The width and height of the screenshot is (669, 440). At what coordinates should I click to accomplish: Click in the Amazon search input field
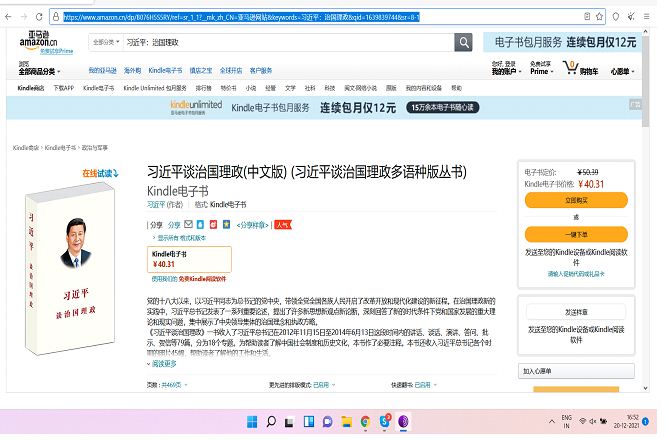coord(288,42)
